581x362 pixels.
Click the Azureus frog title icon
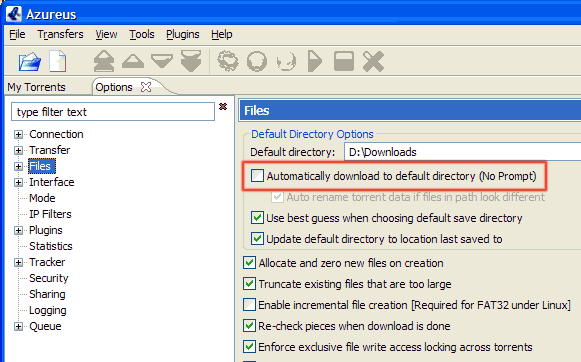click(x=14, y=14)
